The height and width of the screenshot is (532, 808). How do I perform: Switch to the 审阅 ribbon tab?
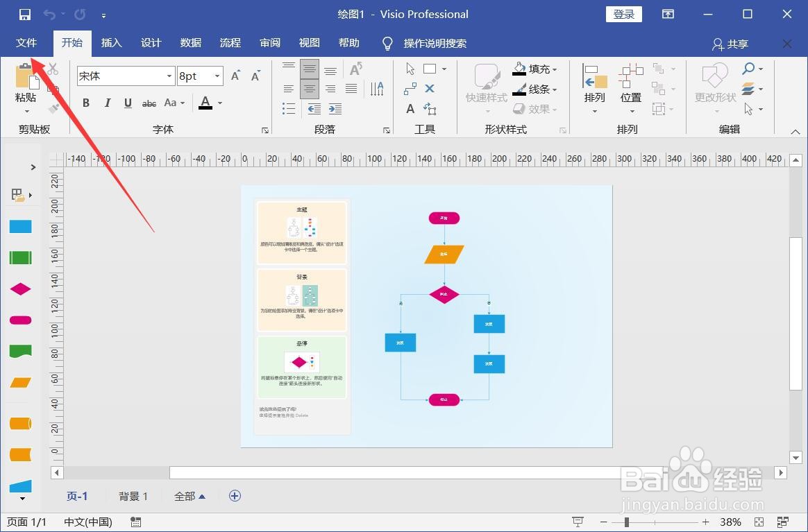pyautogui.click(x=270, y=43)
